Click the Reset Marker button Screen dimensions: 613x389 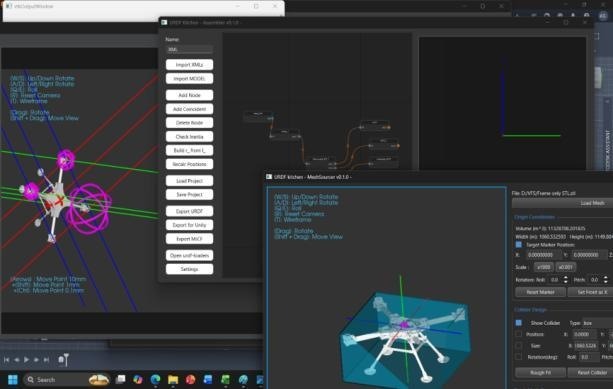point(540,292)
